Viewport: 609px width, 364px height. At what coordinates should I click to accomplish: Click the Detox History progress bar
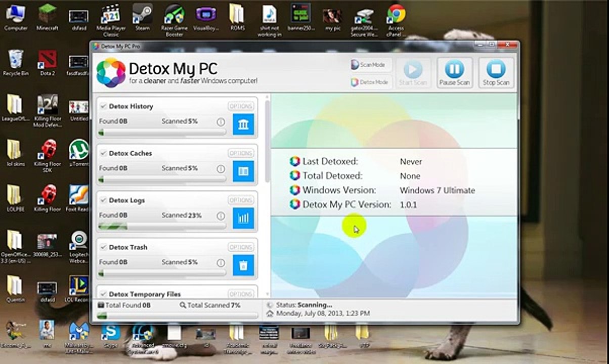point(162,132)
